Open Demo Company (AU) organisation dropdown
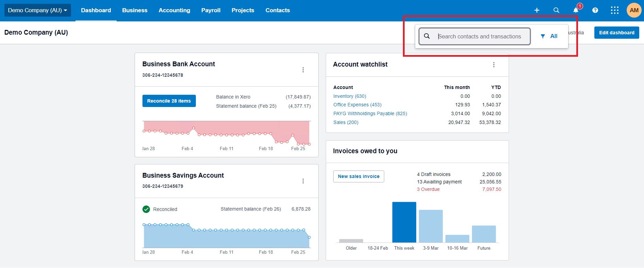This screenshot has height=268, width=644. [x=37, y=10]
